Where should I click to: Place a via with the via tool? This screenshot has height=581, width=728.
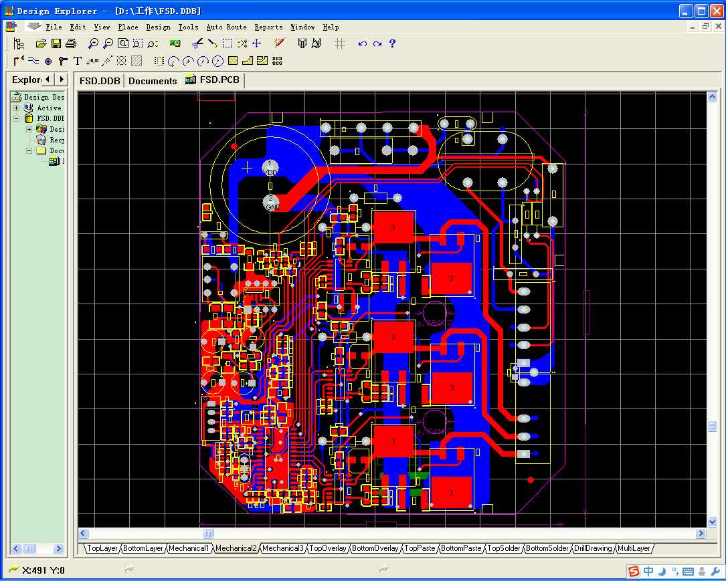(63, 61)
